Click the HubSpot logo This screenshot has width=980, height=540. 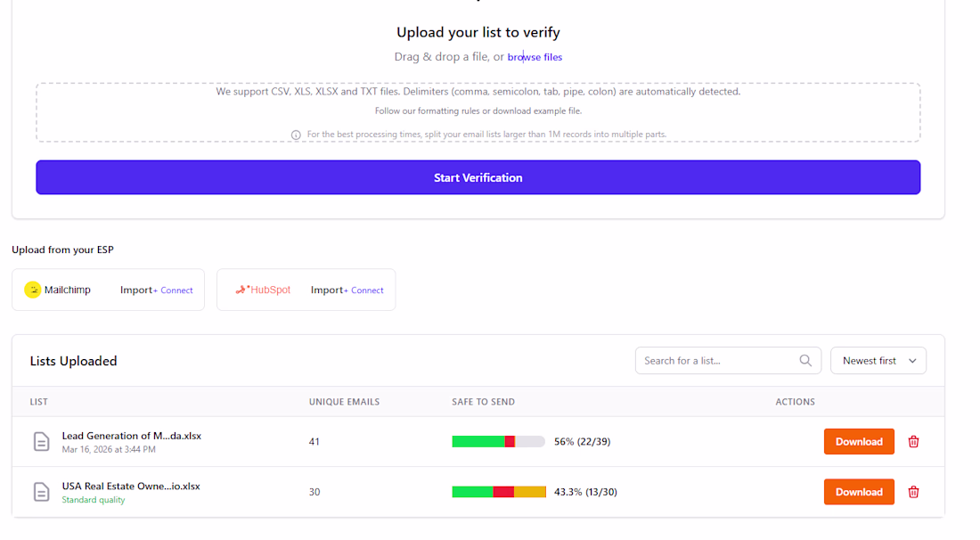[263, 290]
